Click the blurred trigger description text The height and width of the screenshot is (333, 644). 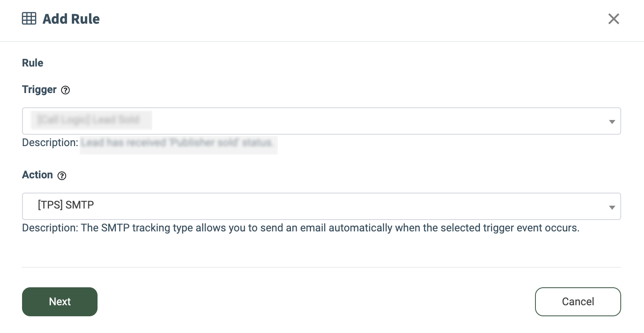(x=177, y=143)
